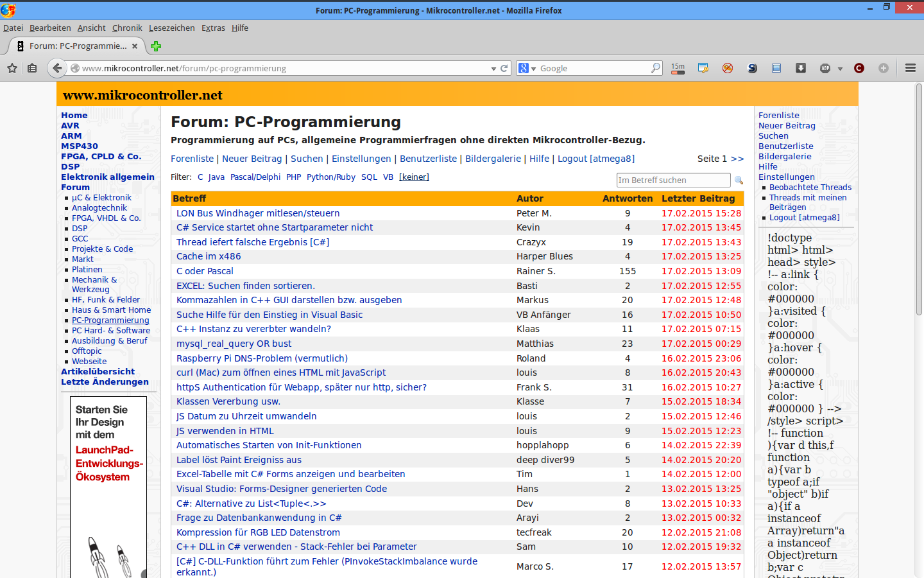Click the blue S extension icon
The width and height of the screenshot is (924, 578).
tap(752, 68)
